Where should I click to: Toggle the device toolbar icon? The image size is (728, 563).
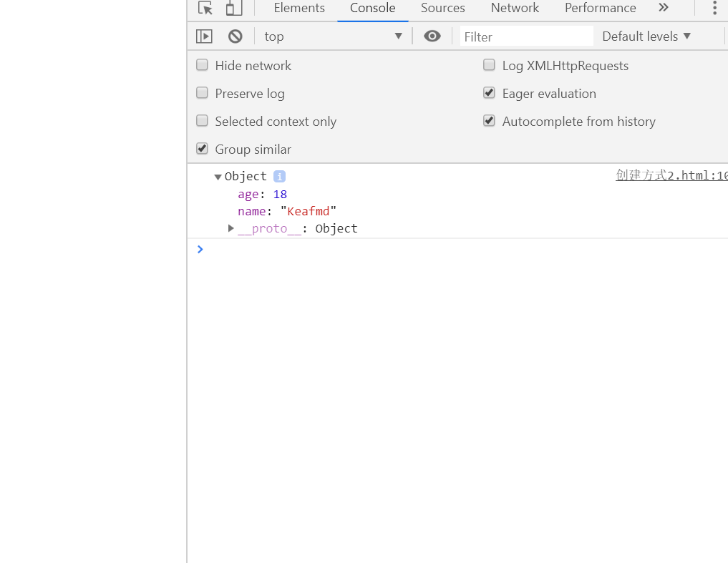(x=234, y=8)
